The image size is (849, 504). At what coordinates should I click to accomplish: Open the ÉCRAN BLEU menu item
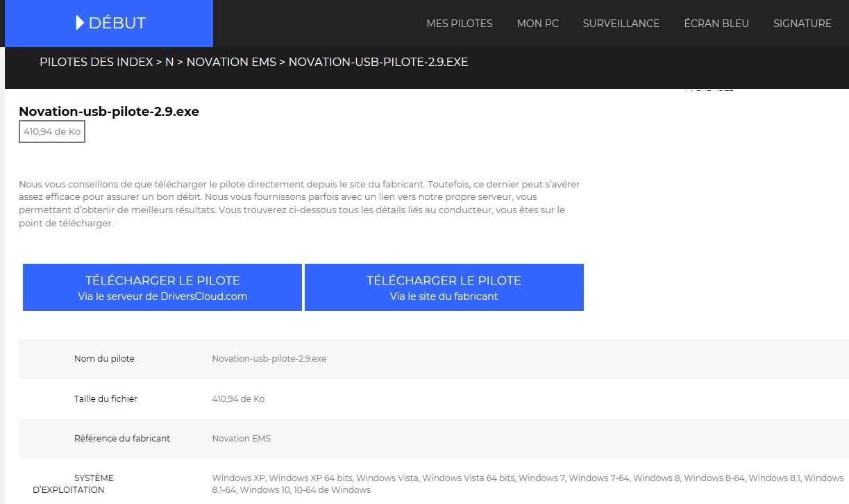(x=716, y=24)
